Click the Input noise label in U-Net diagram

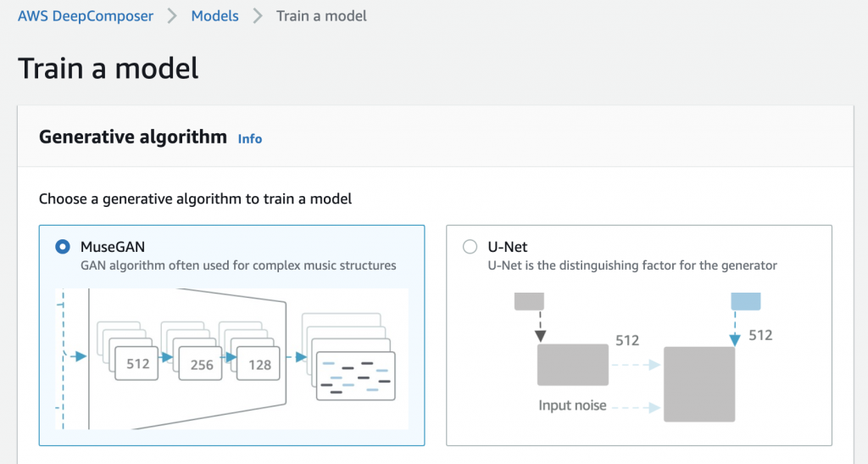[x=572, y=405]
